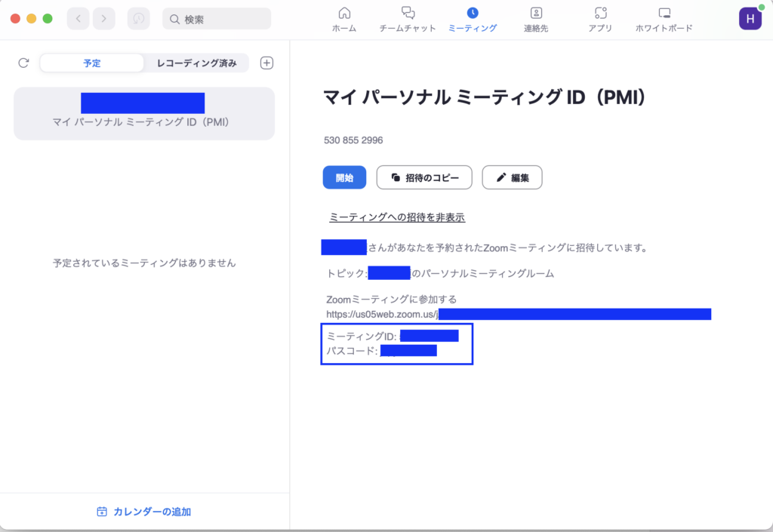Open チームチャット (Team Chat) icon

click(x=408, y=13)
